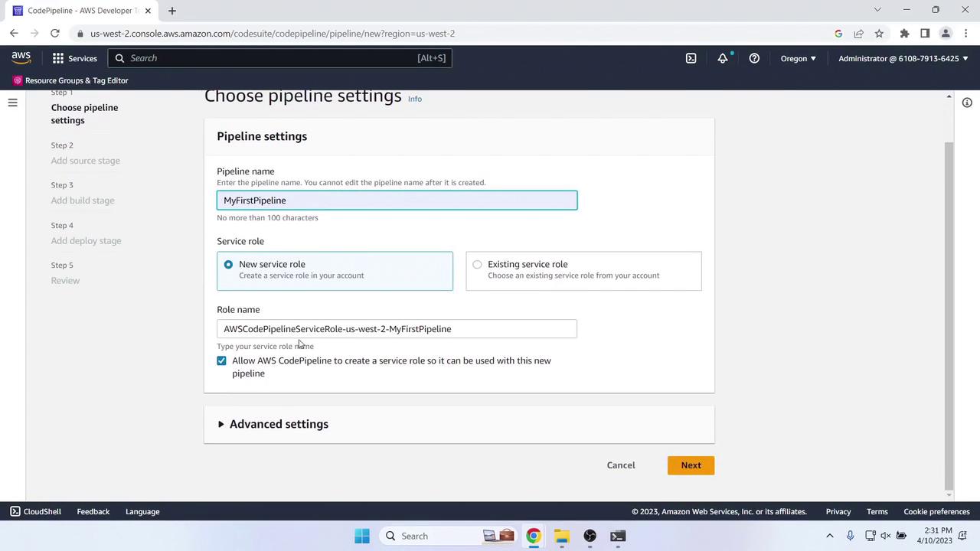This screenshot has height=551, width=980.
Task: Show hidden system tray icons
Action: pos(829,536)
